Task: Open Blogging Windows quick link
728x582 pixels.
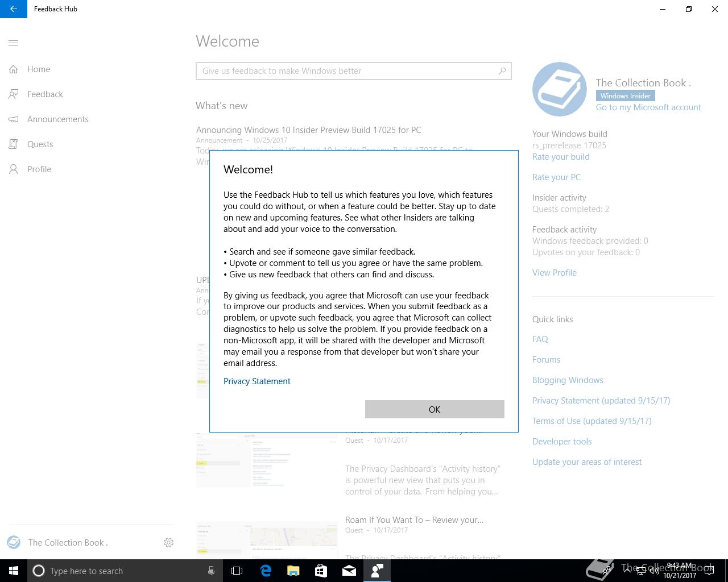Action: tap(568, 380)
